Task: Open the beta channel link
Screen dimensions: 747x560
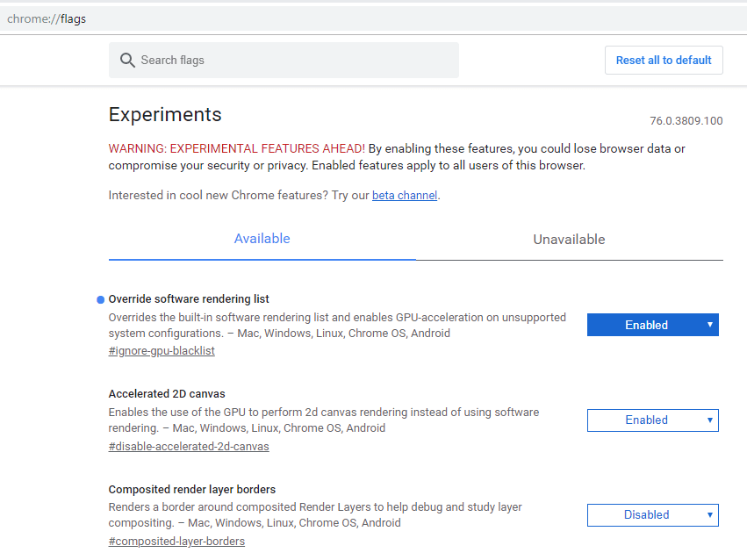Action: [404, 196]
